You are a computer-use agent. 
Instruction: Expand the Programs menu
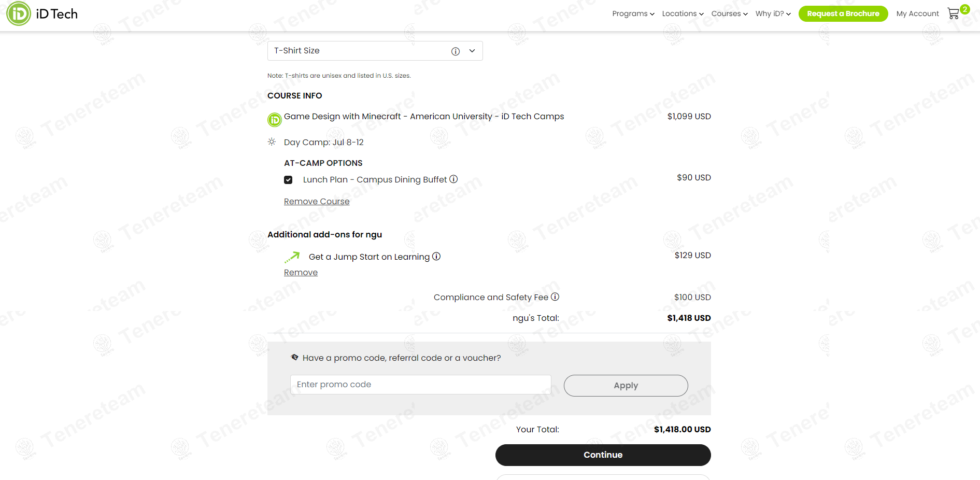(633, 13)
